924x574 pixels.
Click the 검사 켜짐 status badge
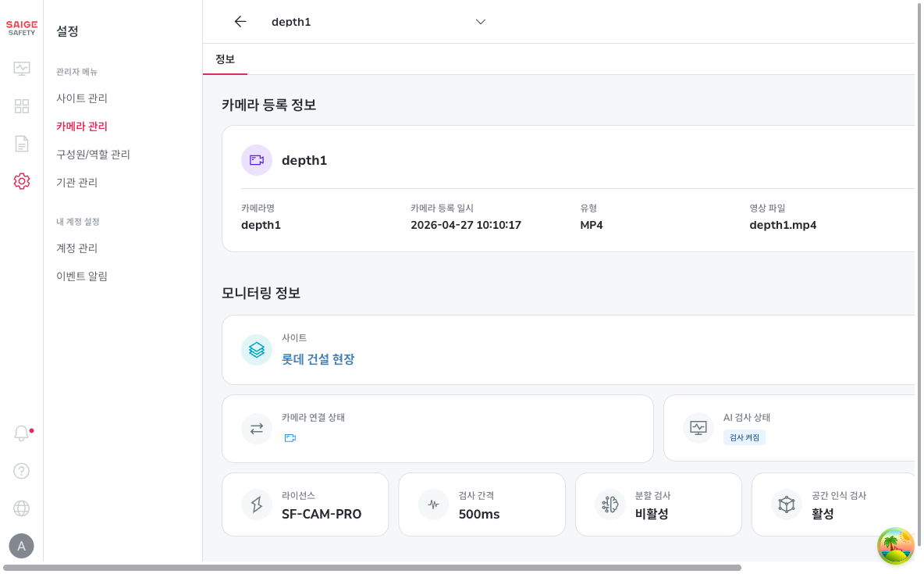coord(744,437)
